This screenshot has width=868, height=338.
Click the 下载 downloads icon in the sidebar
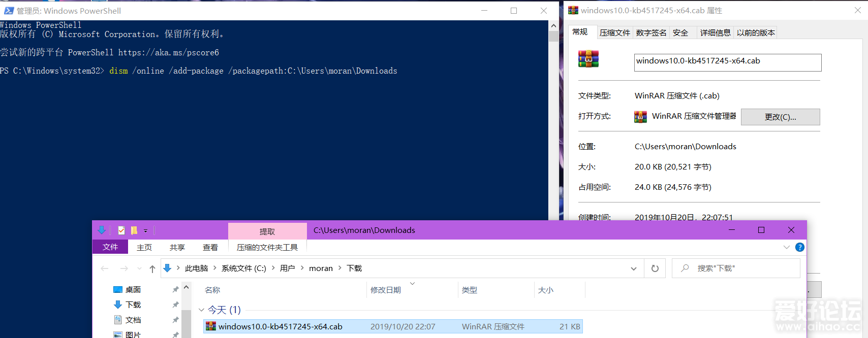118,305
